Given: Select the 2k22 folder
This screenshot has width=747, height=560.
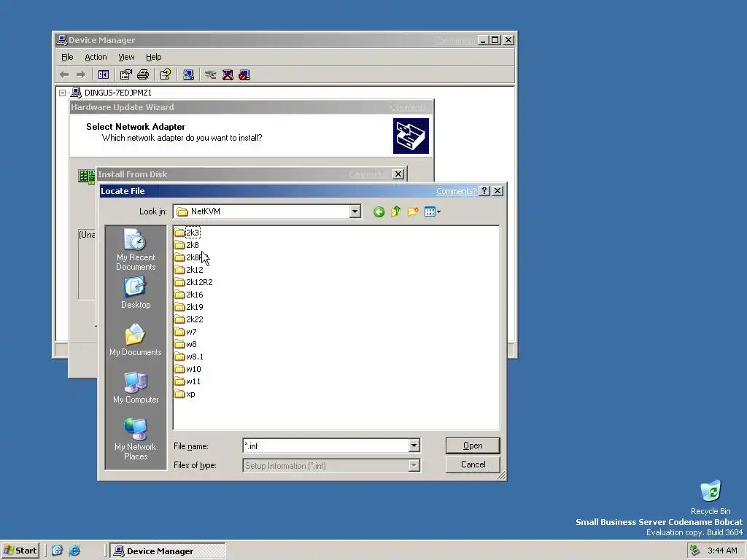Looking at the screenshot, I should pyautogui.click(x=189, y=319).
